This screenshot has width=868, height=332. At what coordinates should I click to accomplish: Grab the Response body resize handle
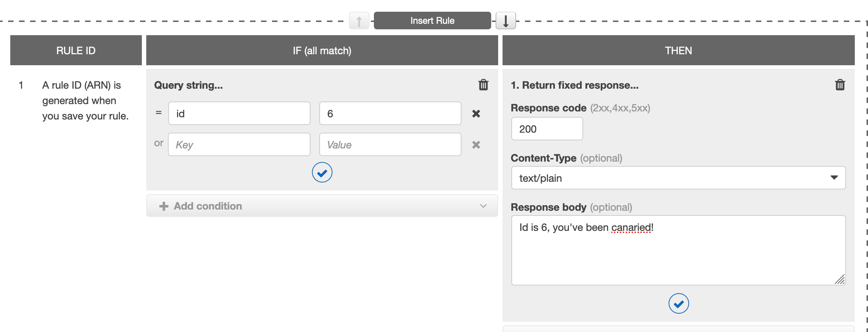[x=840, y=280]
